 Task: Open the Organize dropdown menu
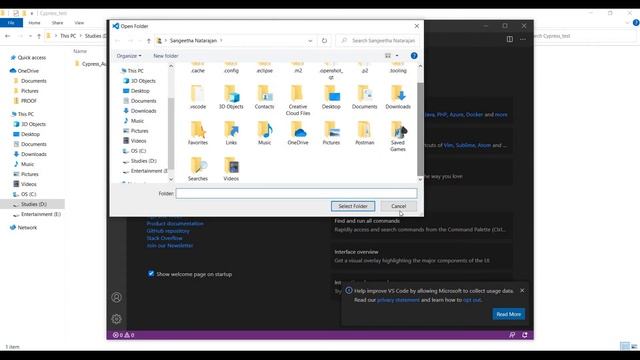pyautogui.click(x=129, y=56)
